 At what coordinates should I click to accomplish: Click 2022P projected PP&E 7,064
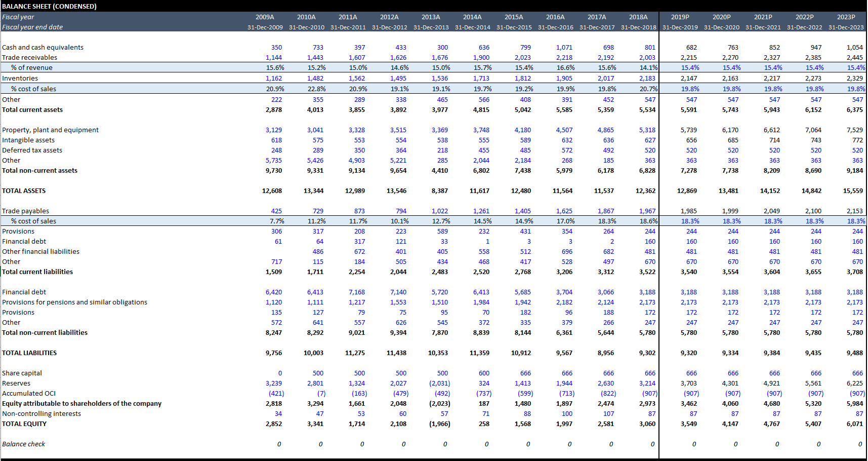point(813,130)
